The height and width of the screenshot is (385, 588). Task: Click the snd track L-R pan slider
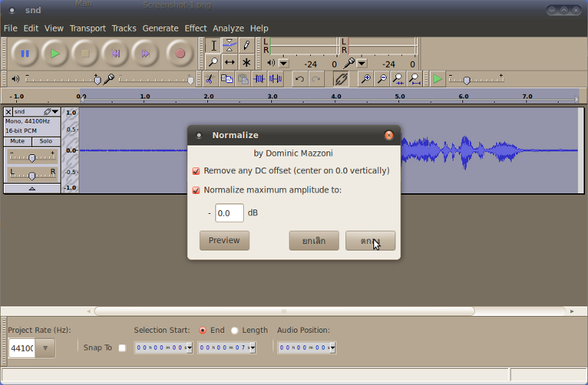coord(32,174)
